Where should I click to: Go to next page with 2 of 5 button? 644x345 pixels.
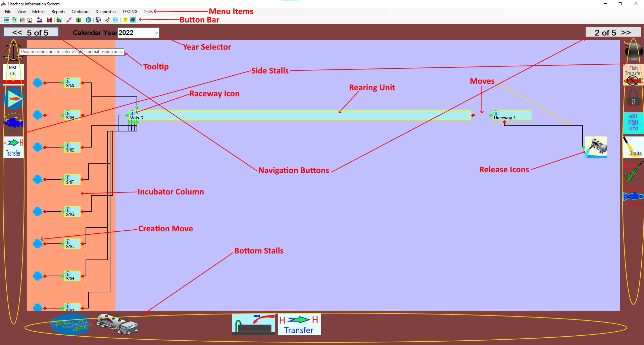tap(613, 33)
